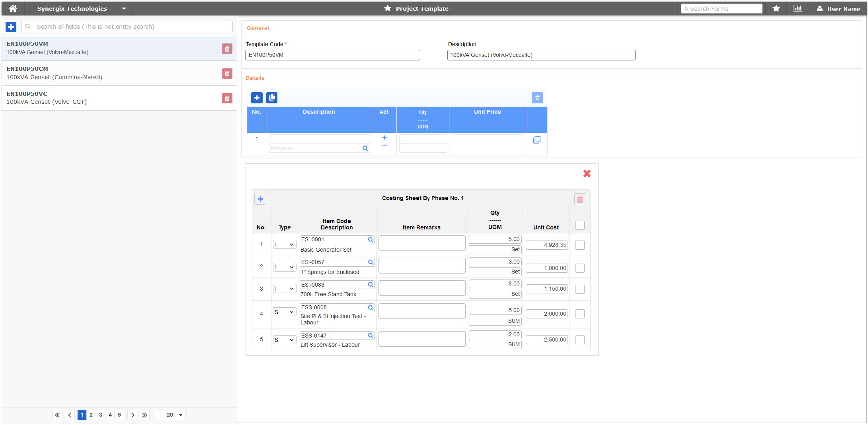868x425 pixels.
Task: Delete the EN100P50VC template via trash icon
Action: [x=227, y=98]
